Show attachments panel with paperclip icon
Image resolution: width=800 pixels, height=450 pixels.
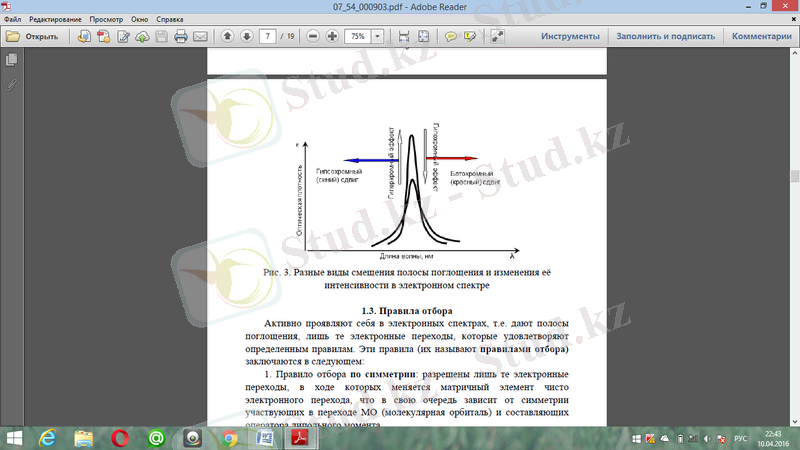[x=11, y=84]
